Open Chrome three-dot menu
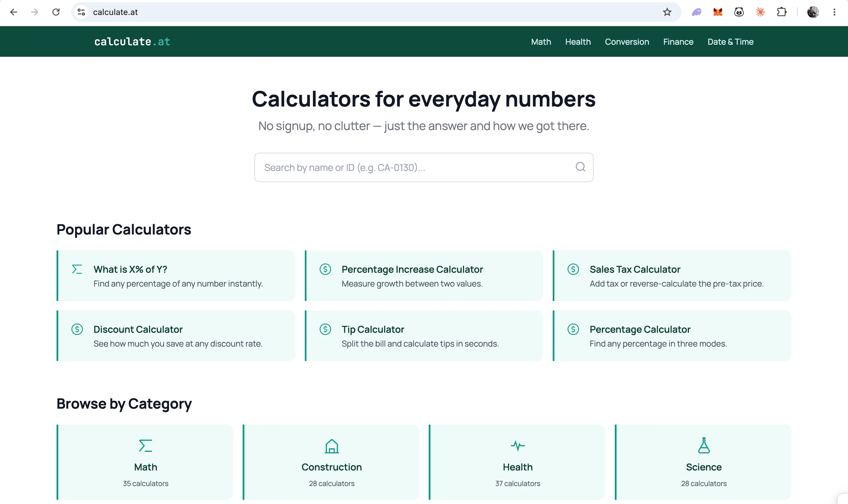Screen dimensions: 848x504 (x=834, y=12)
